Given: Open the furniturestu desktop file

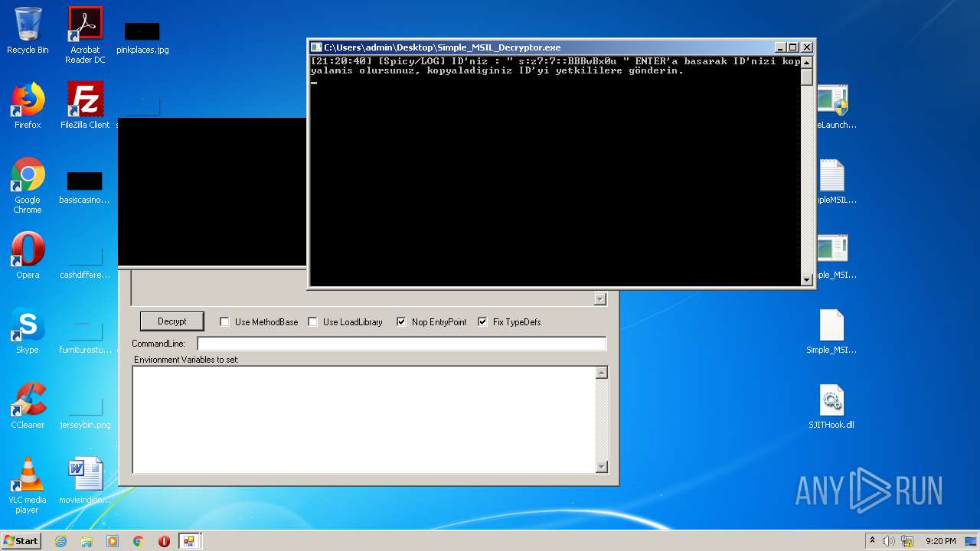Looking at the screenshot, I should click(x=85, y=337).
